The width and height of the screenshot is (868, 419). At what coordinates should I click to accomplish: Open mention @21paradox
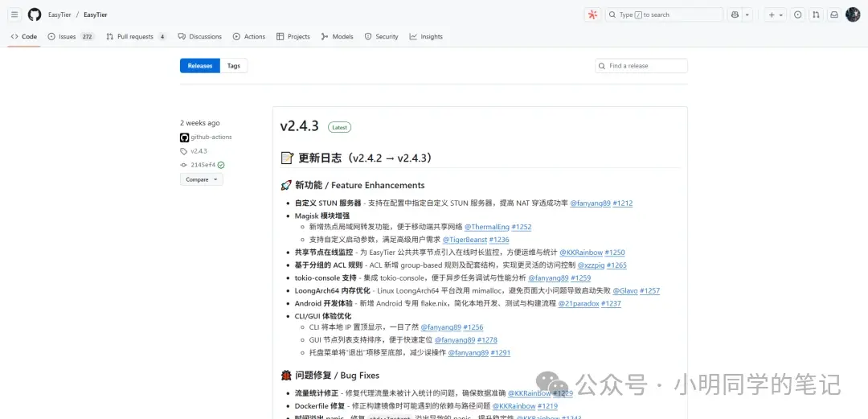tap(579, 304)
